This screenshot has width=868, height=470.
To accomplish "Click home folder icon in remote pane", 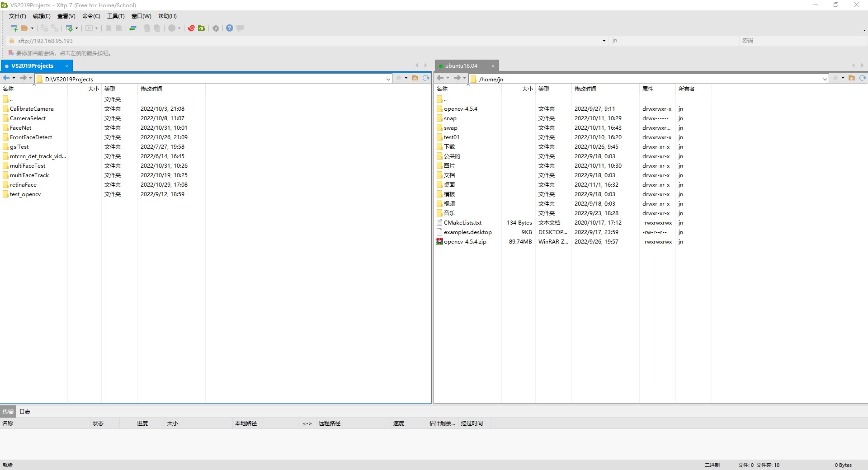I will [852, 78].
